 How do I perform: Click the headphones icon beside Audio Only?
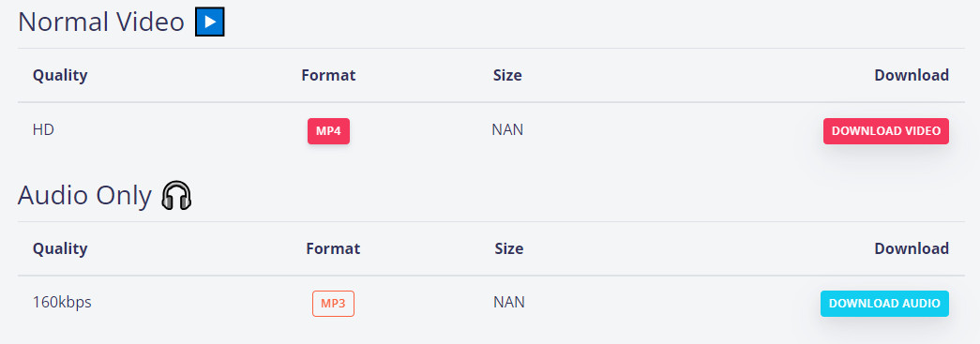[x=176, y=195]
